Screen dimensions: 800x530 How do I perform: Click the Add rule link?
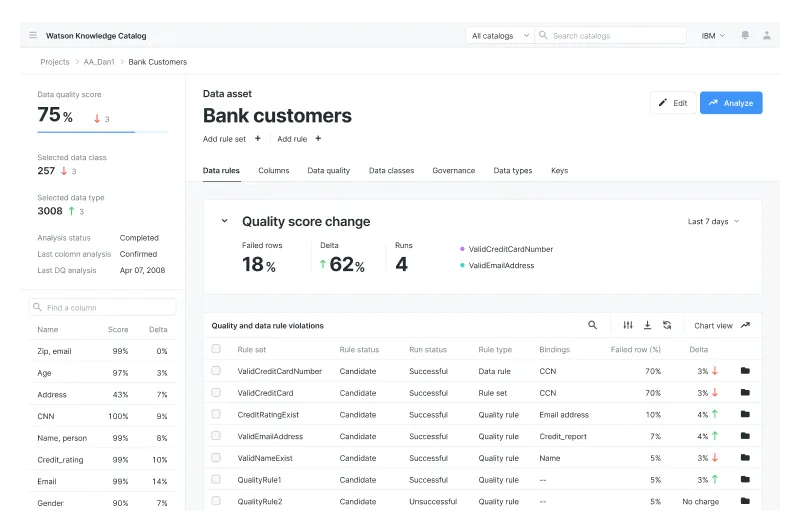coord(292,139)
